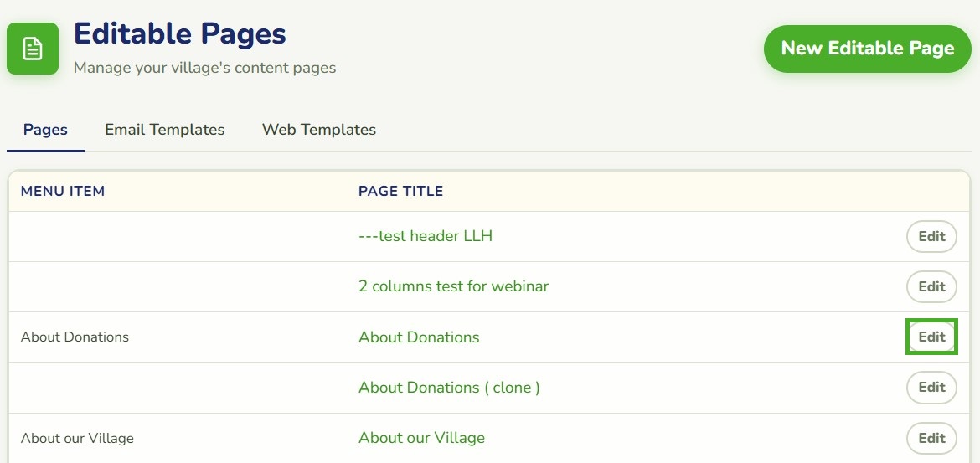Open the 2 columns test for webinar link
The height and width of the screenshot is (463, 980).
454,286
